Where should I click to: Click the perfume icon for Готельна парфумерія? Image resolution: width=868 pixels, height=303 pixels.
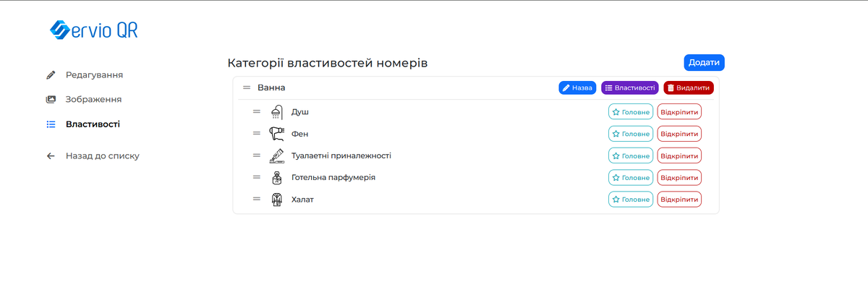276,177
